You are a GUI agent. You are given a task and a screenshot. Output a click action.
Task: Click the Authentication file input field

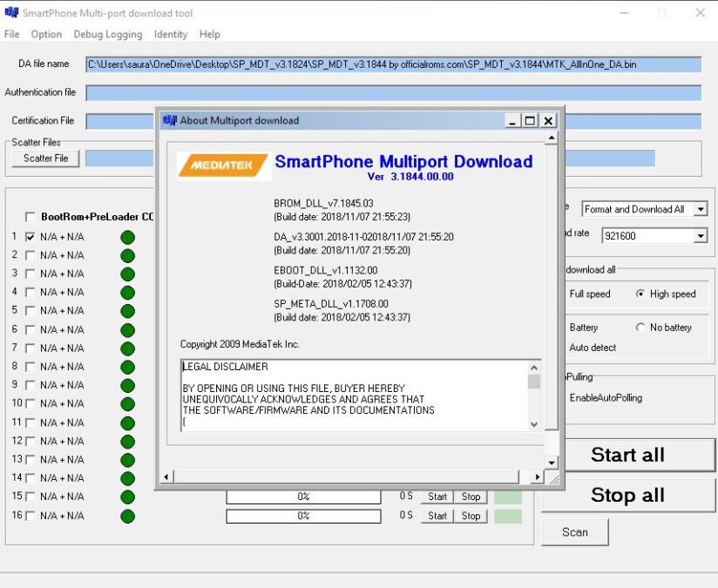click(393, 93)
